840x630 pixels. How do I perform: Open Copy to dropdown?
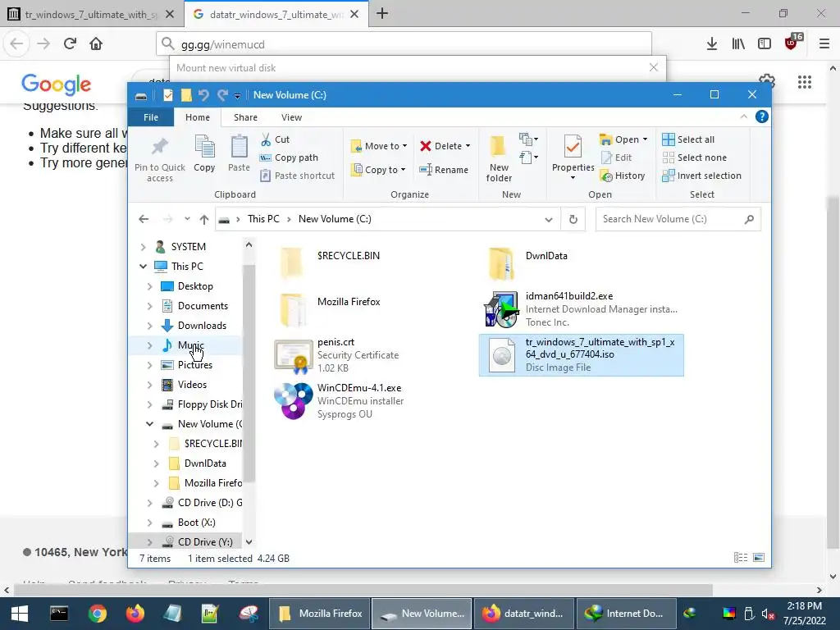point(378,170)
